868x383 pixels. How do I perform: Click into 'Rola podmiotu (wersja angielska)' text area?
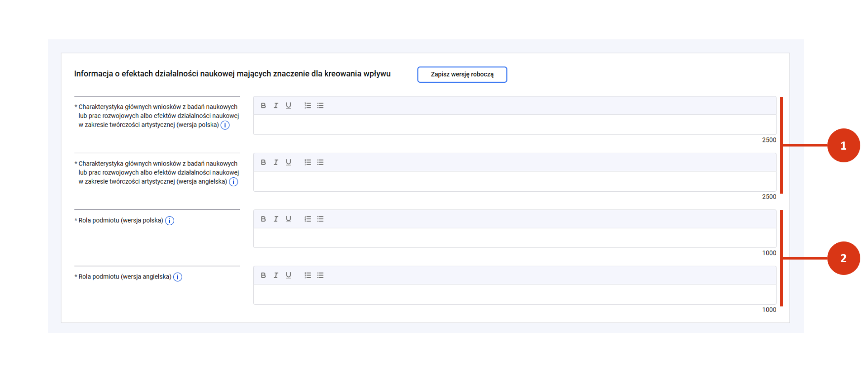[514, 294]
